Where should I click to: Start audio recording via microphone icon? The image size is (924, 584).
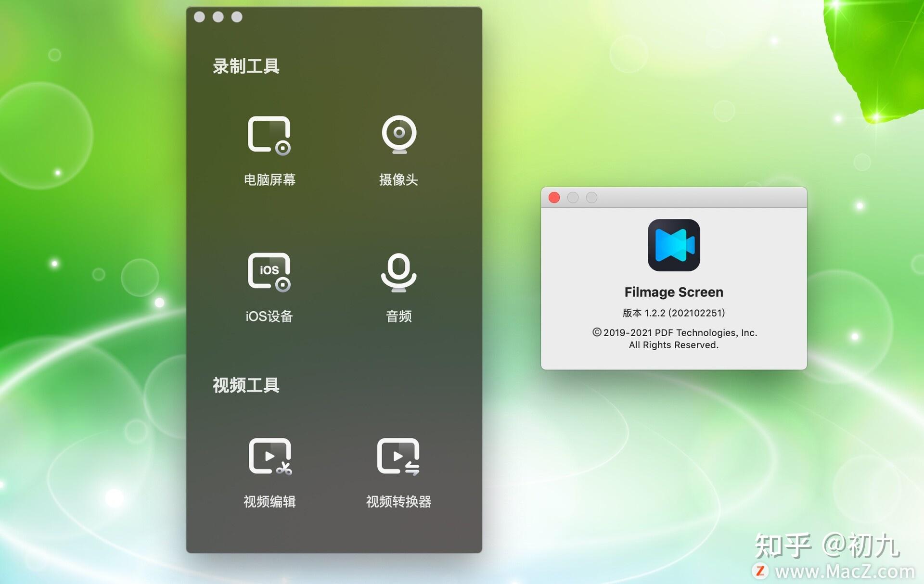[x=398, y=272]
